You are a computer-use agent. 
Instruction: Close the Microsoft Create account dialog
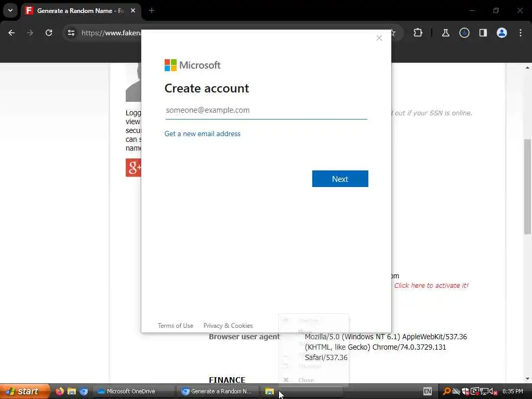pos(379,38)
